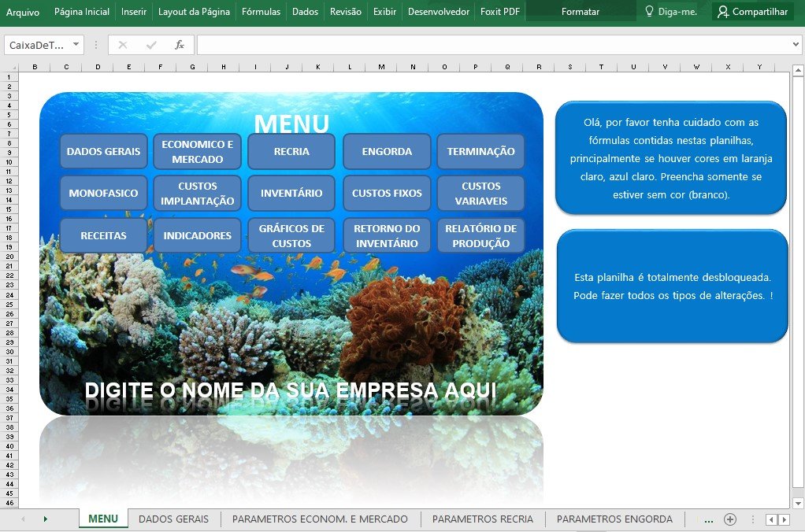Open the insert function fx dialog
805x532 pixels.
179,45
